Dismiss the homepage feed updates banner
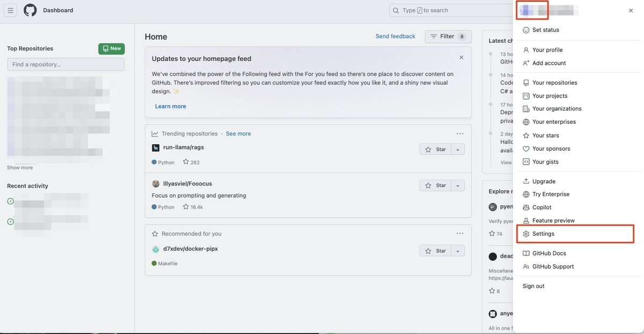The image size is (644, 334). (461, 57)
